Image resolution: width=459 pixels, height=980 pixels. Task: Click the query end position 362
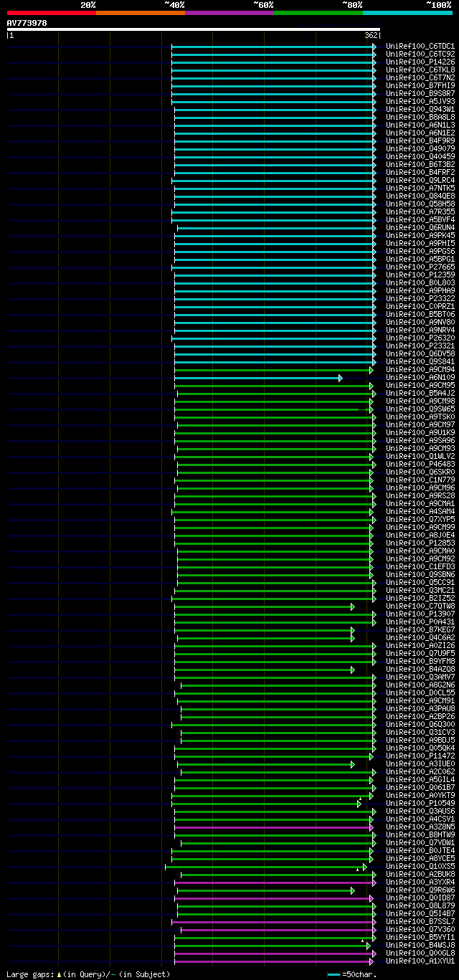tap(371, 35)
